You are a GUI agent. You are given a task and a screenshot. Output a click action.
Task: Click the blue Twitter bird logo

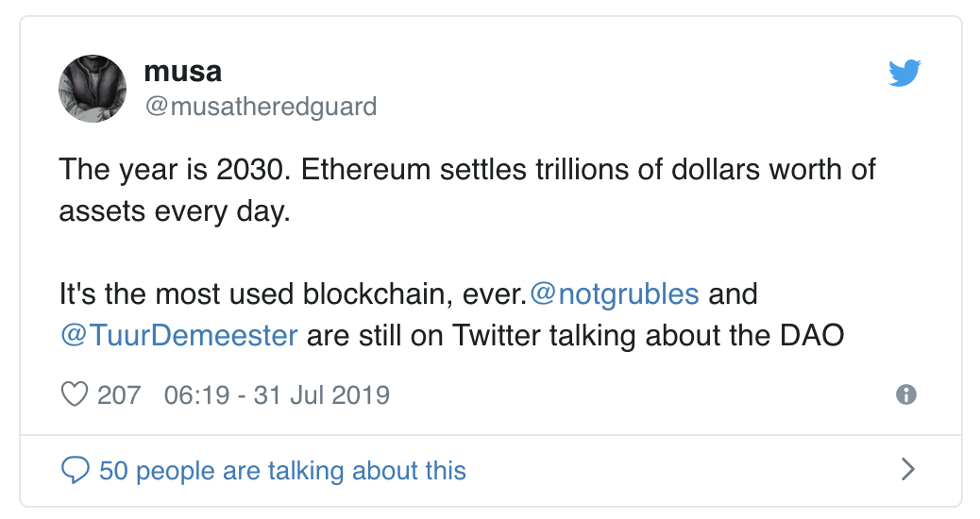904,73
